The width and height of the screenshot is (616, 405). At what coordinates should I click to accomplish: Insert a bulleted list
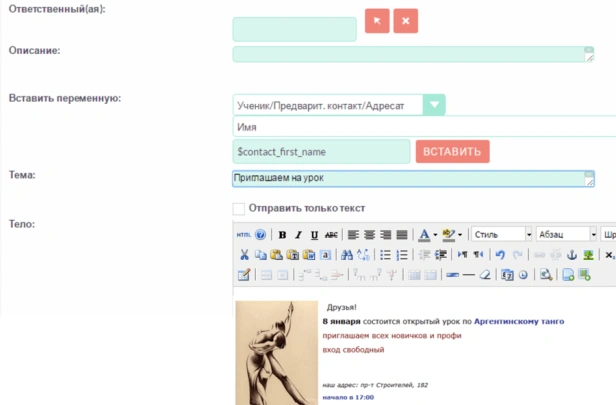coord(386,255)
